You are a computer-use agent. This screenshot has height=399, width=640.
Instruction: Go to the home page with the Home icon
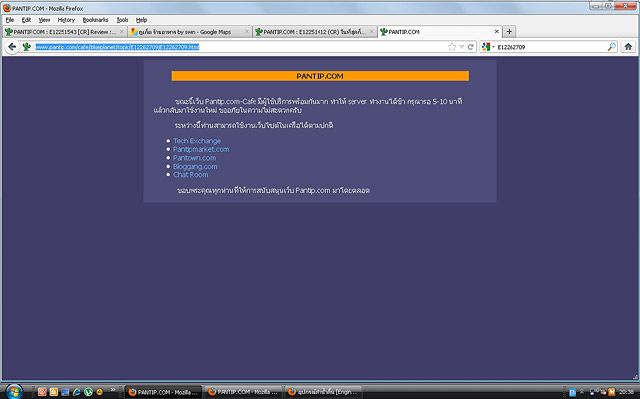click(628, 47)
